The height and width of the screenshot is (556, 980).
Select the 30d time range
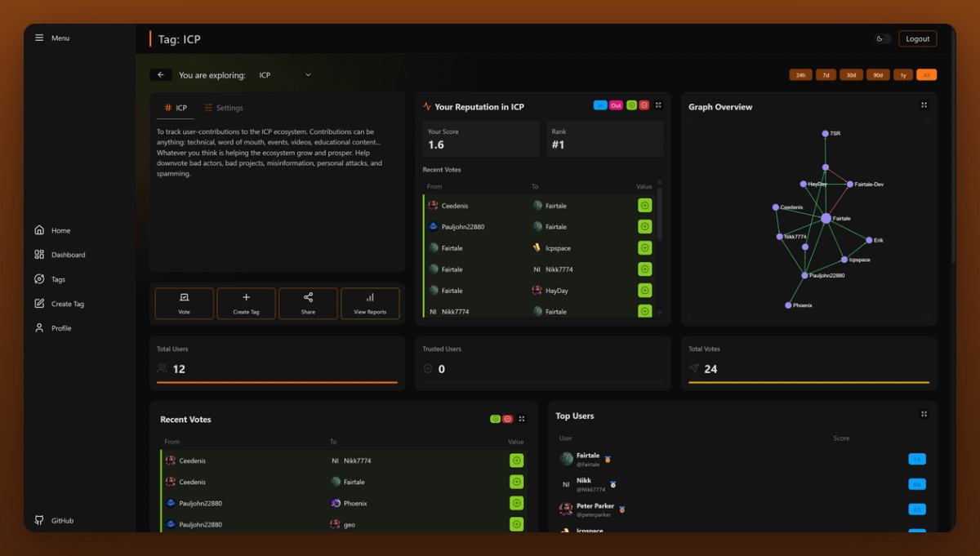[x=851, y=75]
